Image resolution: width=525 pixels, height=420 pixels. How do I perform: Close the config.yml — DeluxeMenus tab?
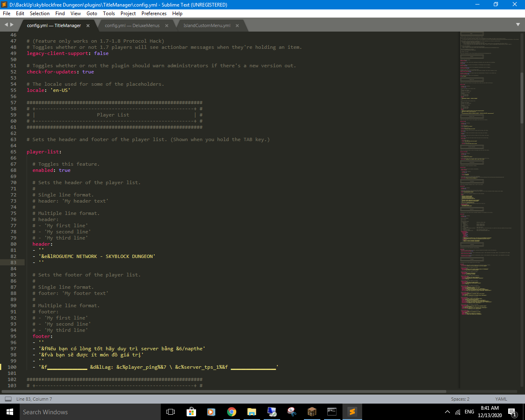coord(167,25)
